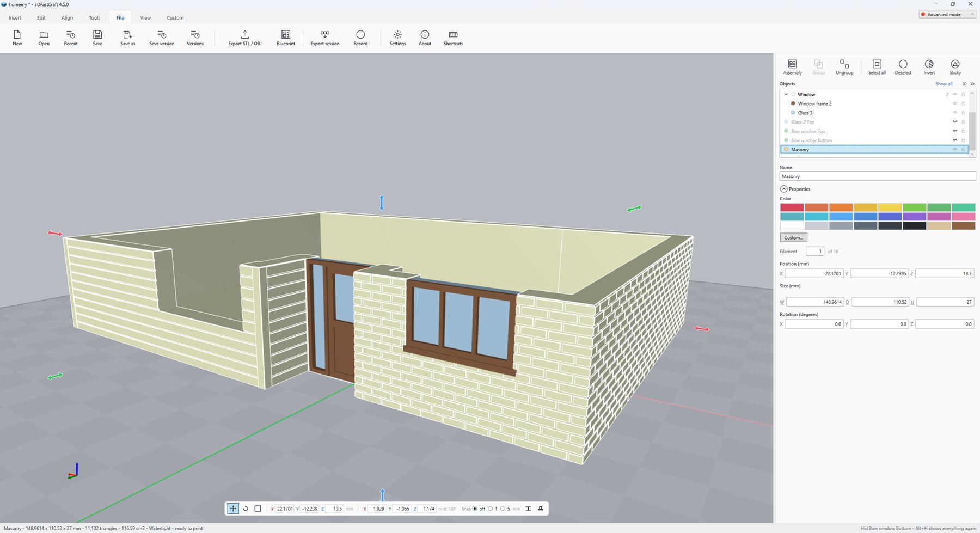Collapse the Window group in Objects

(786, 95)
